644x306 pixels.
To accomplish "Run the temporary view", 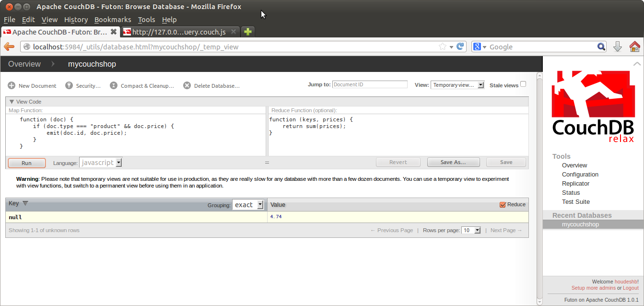I will click(27, 163).
